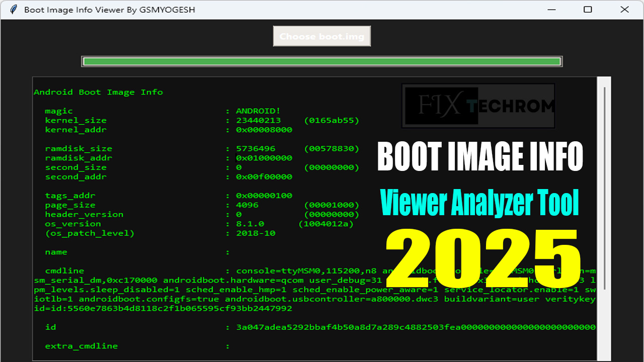
Task: Click the ramdisk_size value 5736496
Action: 256,149
